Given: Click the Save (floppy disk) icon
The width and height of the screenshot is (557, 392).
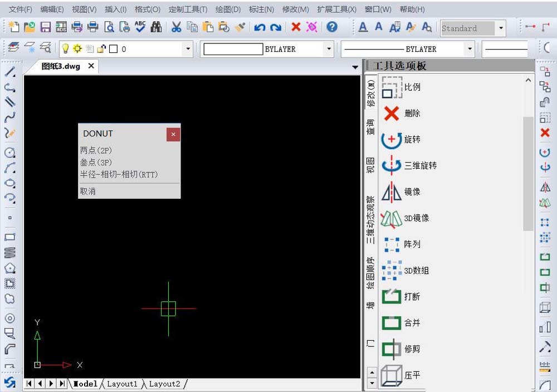Looking at the screenshot, I should [46, 27].
